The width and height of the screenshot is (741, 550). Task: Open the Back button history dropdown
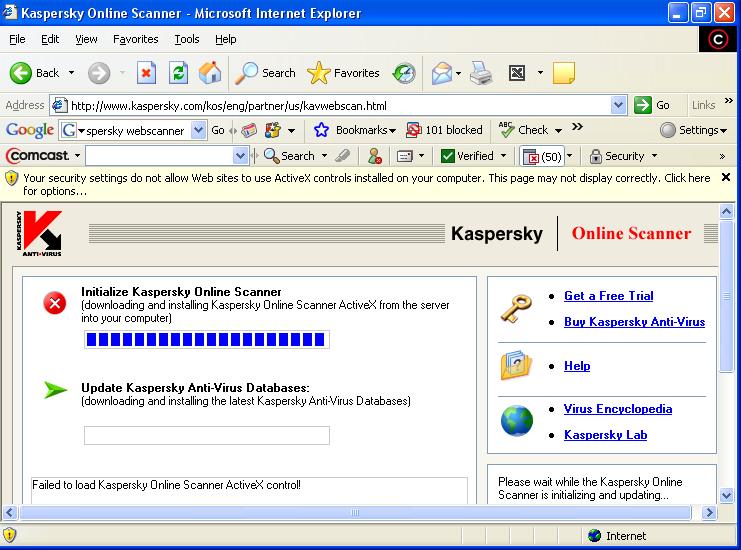pos(71,73)
